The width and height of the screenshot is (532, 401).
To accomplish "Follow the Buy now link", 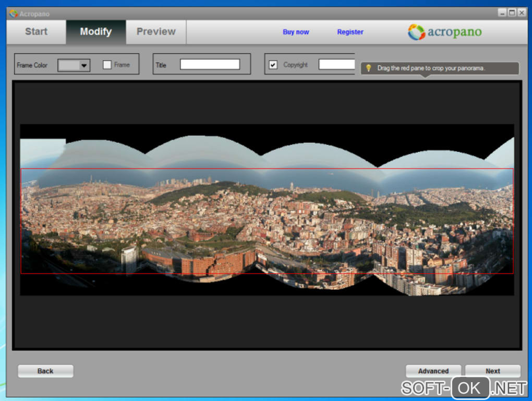I will [x=296, y=32].
